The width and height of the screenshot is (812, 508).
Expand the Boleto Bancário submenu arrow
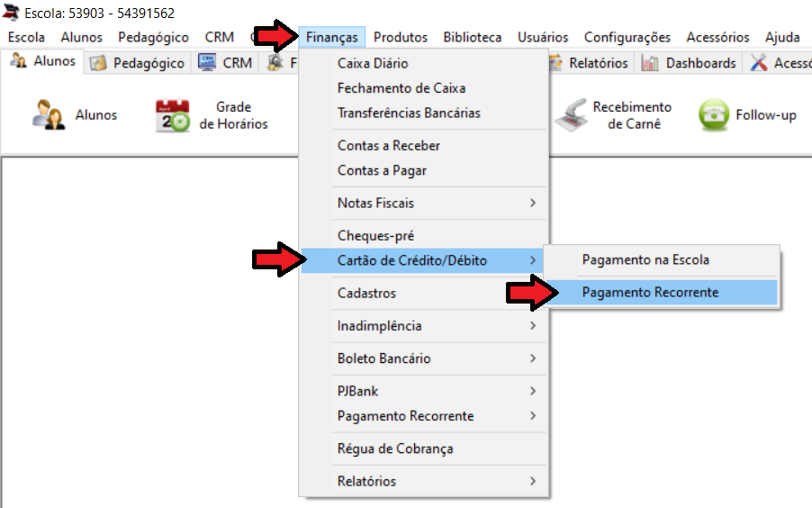point(533,358)
